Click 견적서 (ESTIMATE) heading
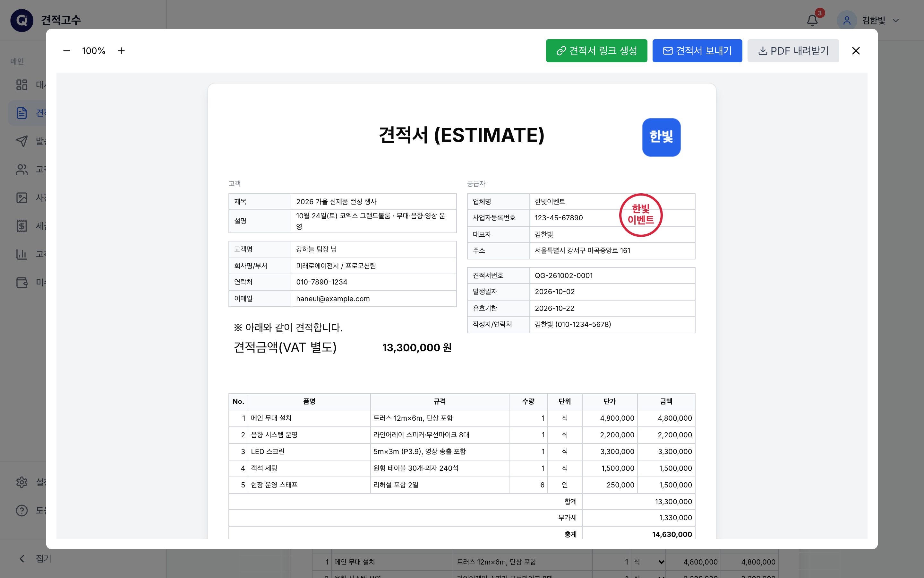924x578 pixels. coord(461,135)
